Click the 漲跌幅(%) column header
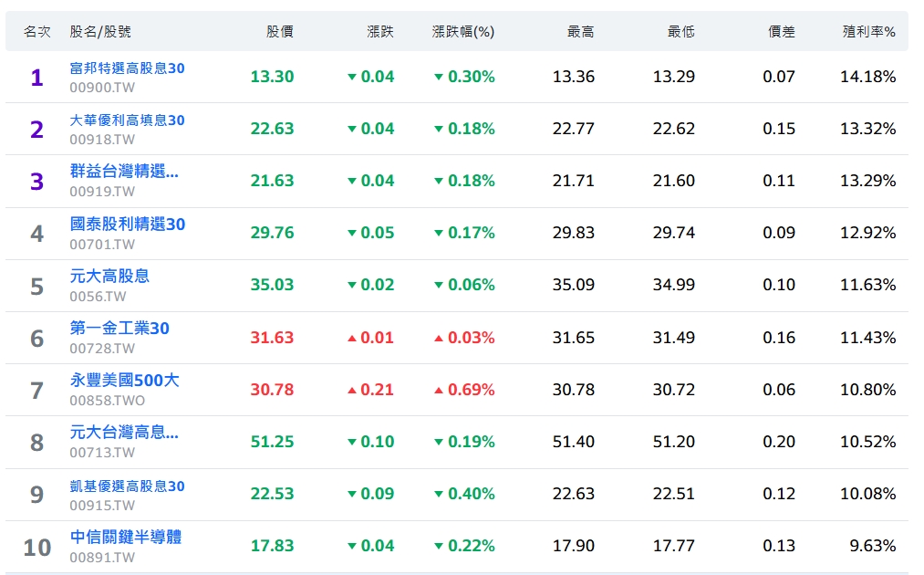 coord(462,32)
